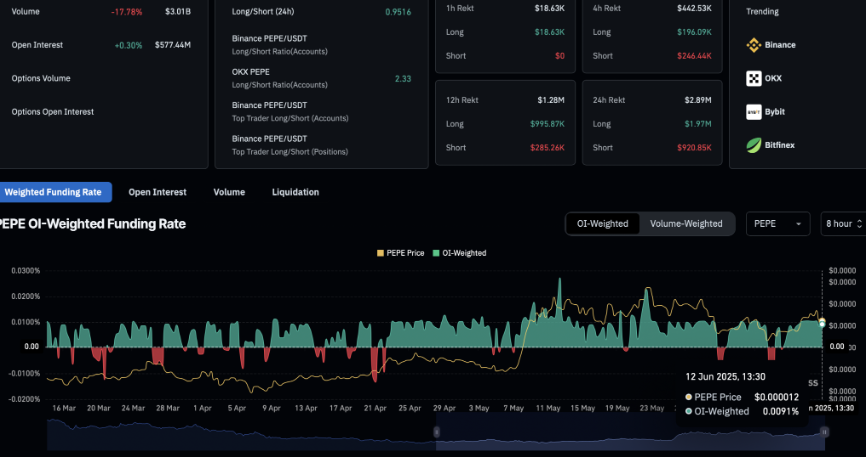Screen dimensions: 868x460
Task: Switch to OI-Weighted mode
Action: 602,224
